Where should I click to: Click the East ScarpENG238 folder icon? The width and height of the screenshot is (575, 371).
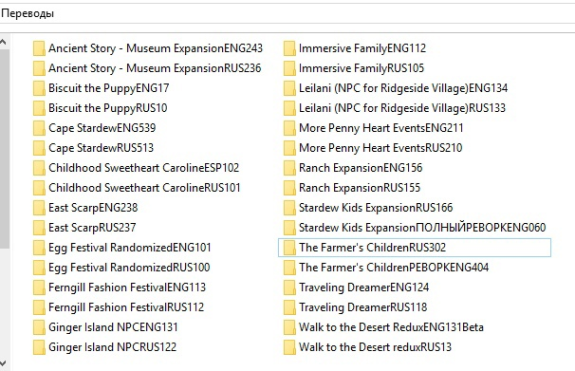[39, 208]
